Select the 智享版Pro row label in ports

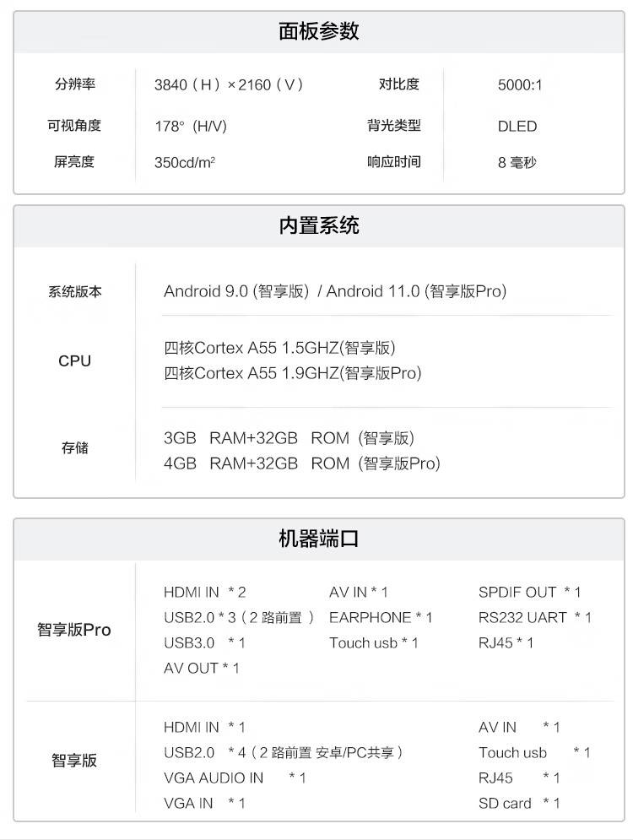[74, 630]
